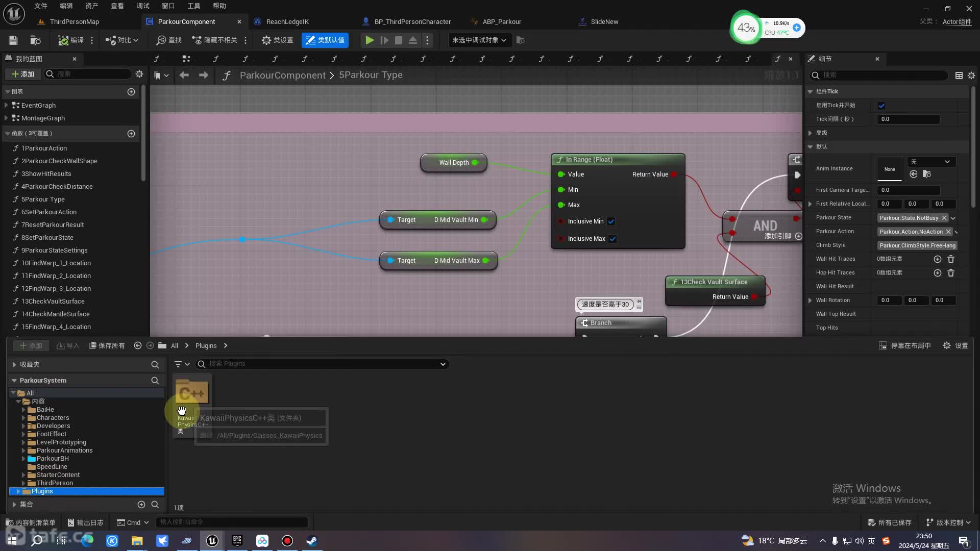Click navigate forward arrow in graph toolbar
The image size is (980, 551).
click(204, 75)
